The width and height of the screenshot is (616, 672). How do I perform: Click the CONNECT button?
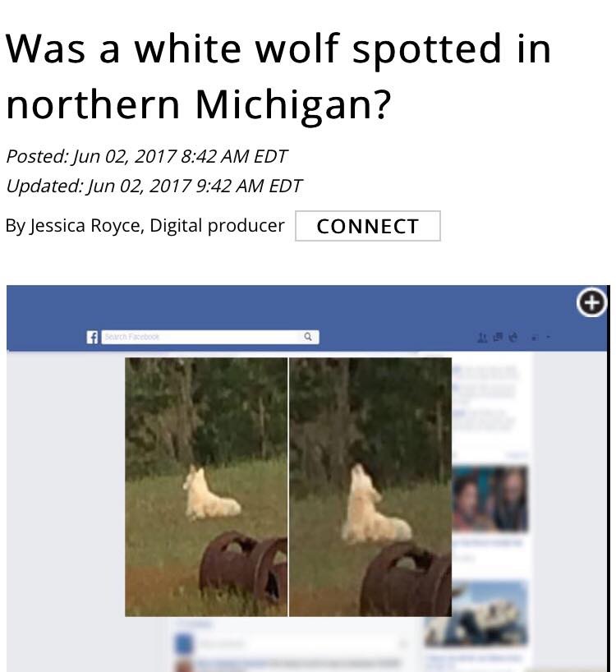(367, 226)
